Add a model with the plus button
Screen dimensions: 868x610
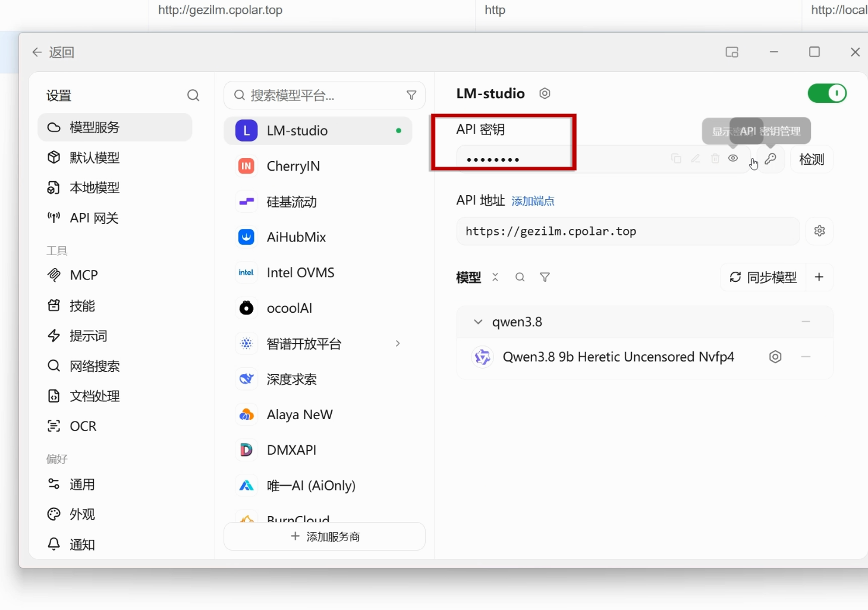pyautogui.click(x=819, y=277)
